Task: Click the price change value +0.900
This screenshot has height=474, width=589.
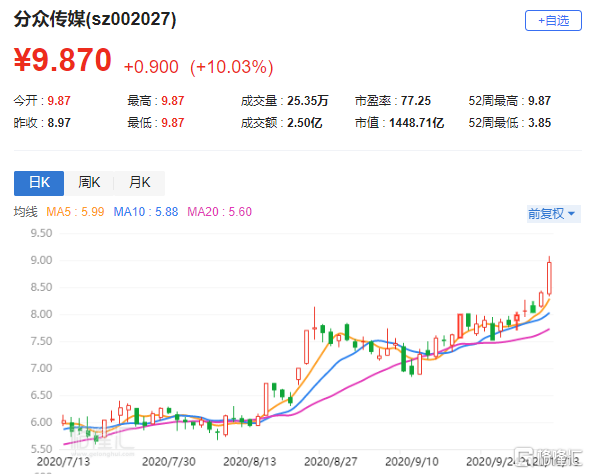Action: pos(151,67)
